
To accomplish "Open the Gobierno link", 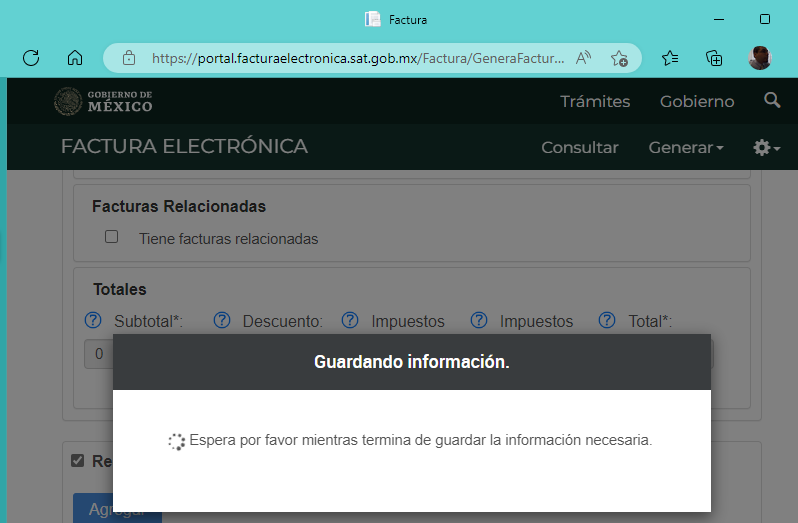I will coord(697,101).
